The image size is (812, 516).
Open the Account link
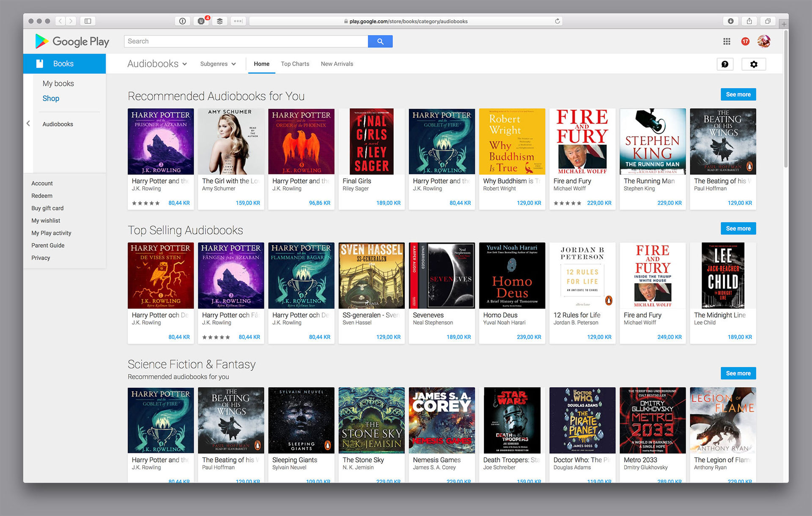(x=42, y=183)
